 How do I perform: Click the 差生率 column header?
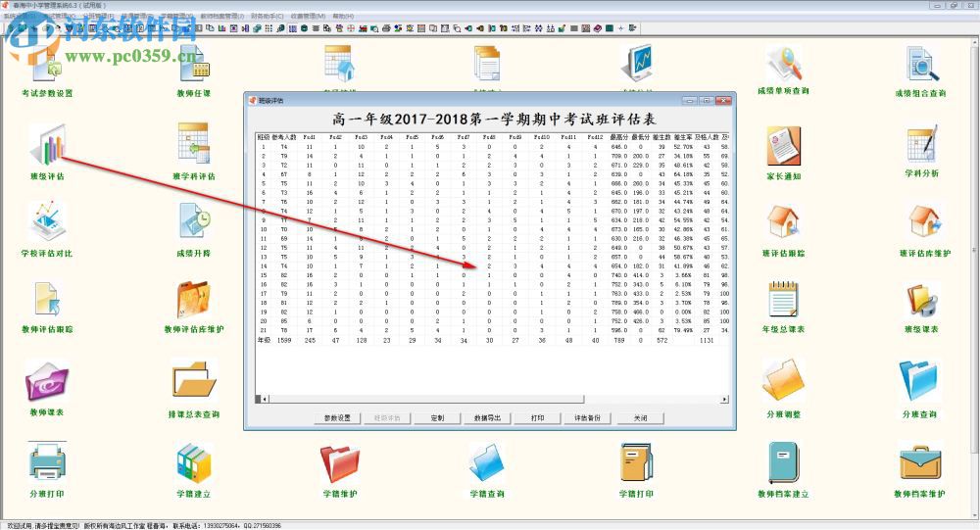tap(683, 137)
